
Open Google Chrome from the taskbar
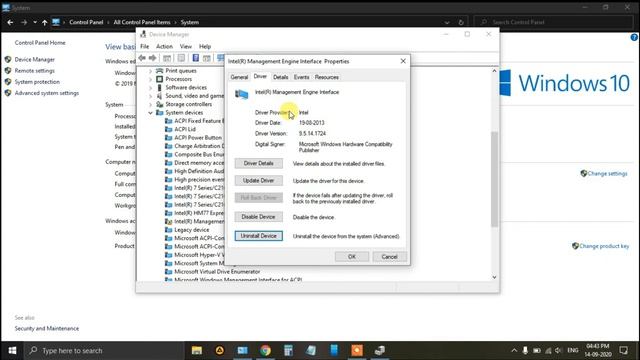(x=265, y=350)
